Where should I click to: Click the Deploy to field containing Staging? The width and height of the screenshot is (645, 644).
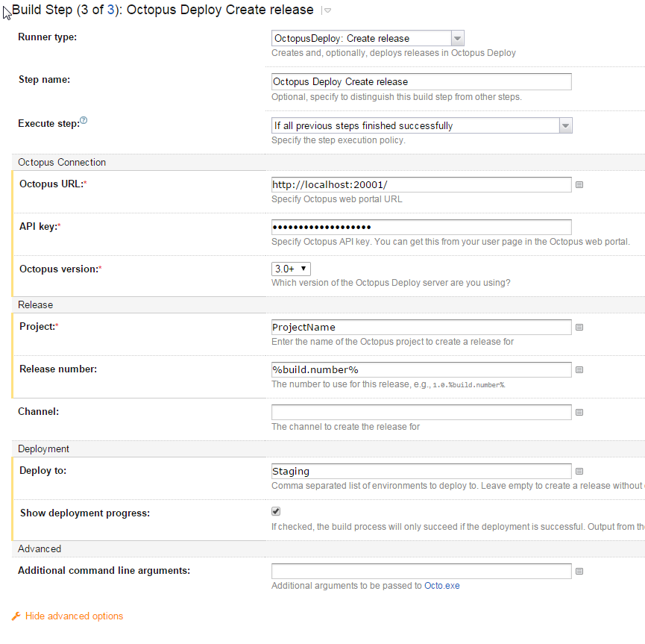(x=421, y=471)
